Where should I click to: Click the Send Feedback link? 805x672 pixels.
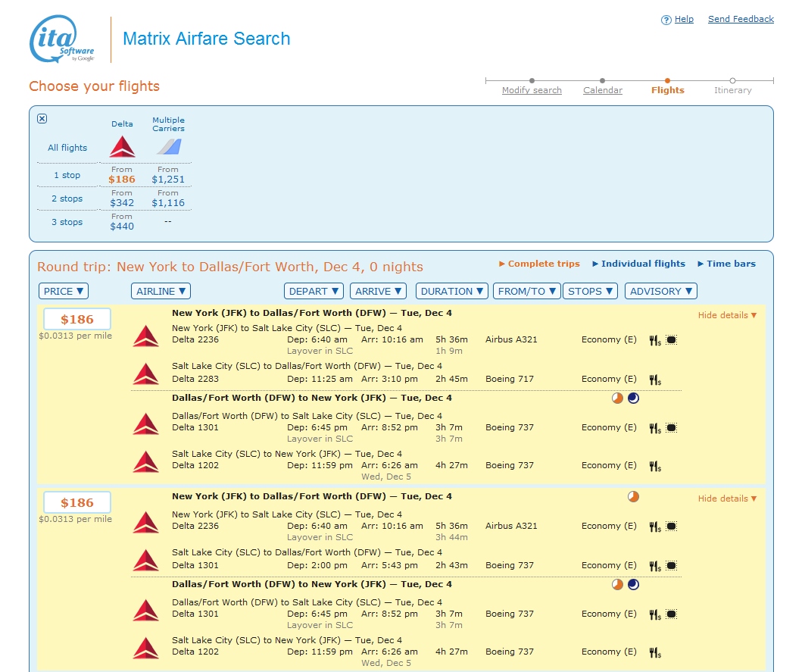741,19
